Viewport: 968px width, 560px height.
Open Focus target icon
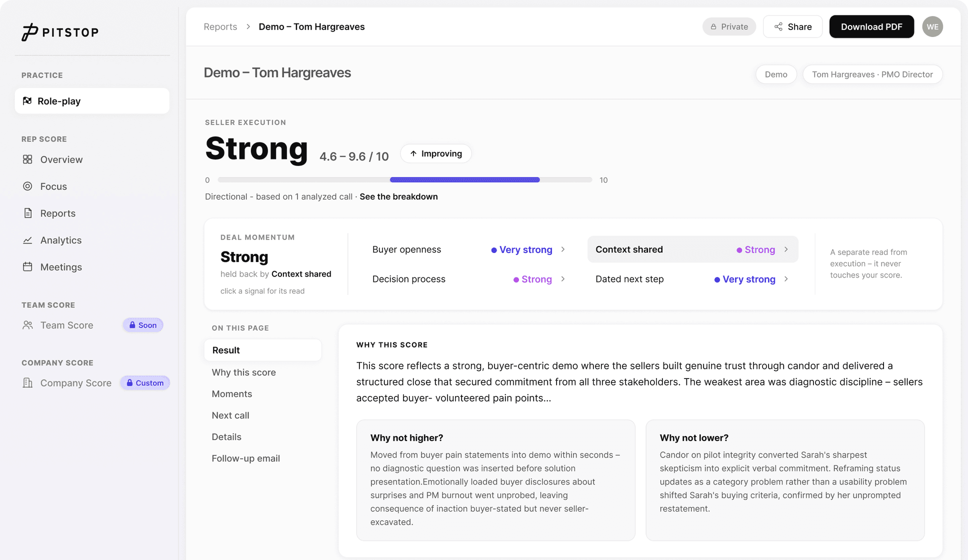27,186
